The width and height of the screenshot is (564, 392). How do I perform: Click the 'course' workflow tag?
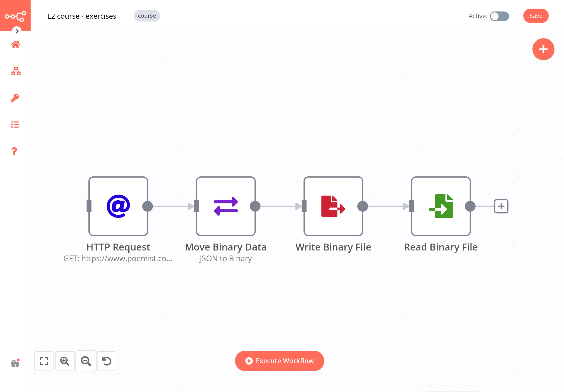tap(146, 16)
